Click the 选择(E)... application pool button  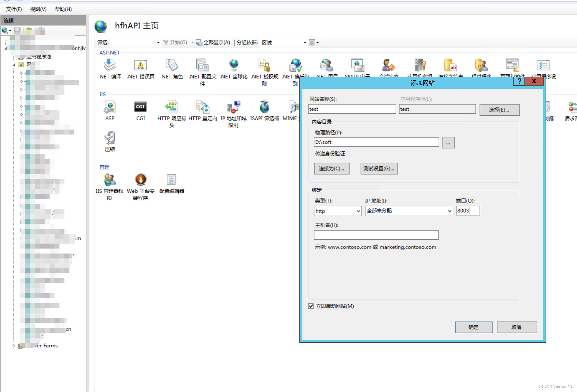[x=499, y=110]
